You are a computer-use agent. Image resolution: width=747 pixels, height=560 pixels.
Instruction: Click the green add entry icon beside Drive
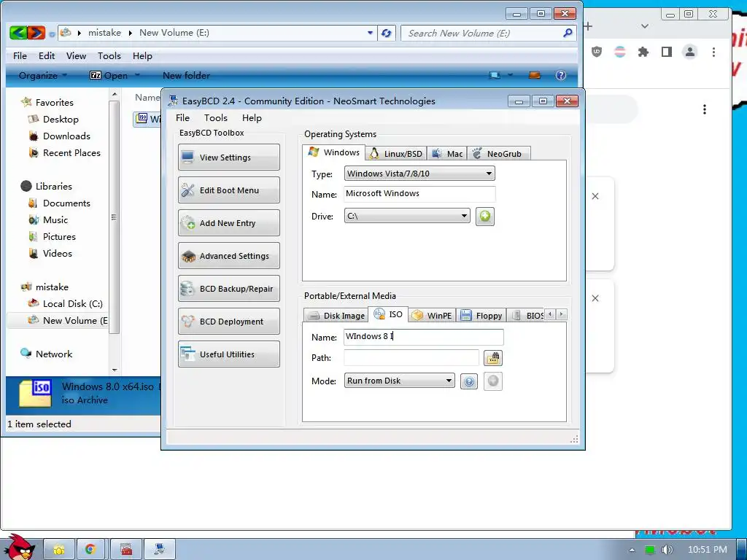click(484, 216)
